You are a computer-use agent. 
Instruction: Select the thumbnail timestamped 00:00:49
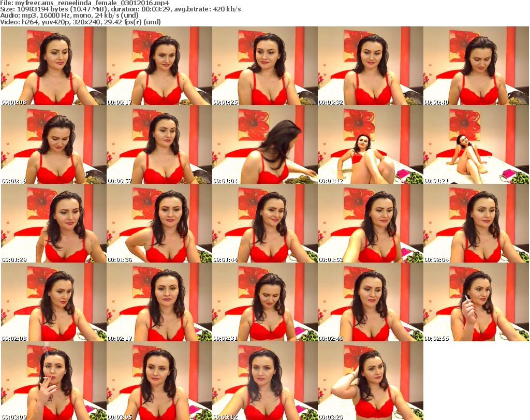pyautogui.click(x=54, y=144)
